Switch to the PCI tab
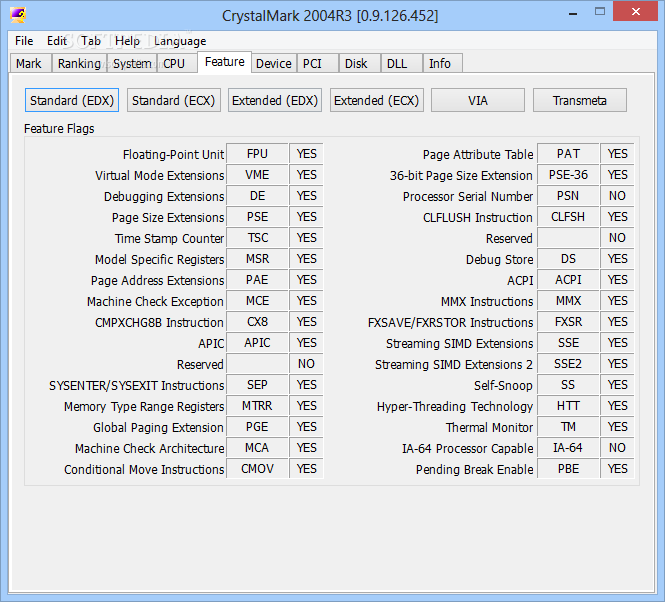The height and width of the screenshot is (602, 665). [317, 64]
